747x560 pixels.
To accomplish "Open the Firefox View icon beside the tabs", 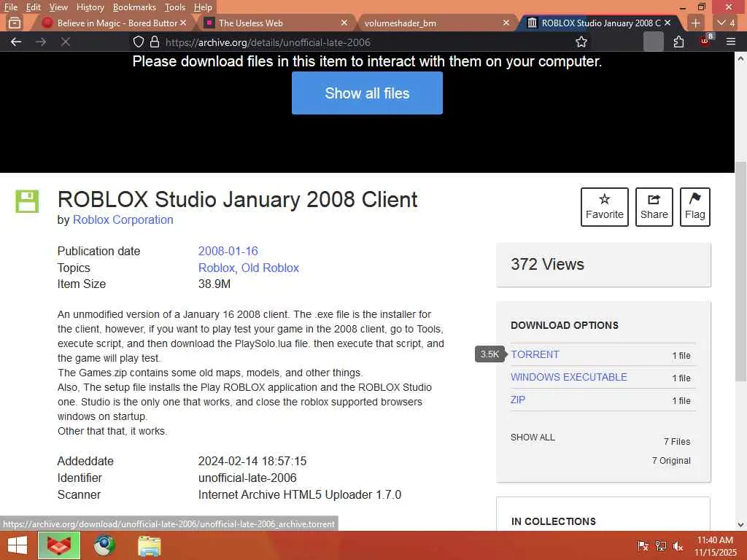I will 15,23.
